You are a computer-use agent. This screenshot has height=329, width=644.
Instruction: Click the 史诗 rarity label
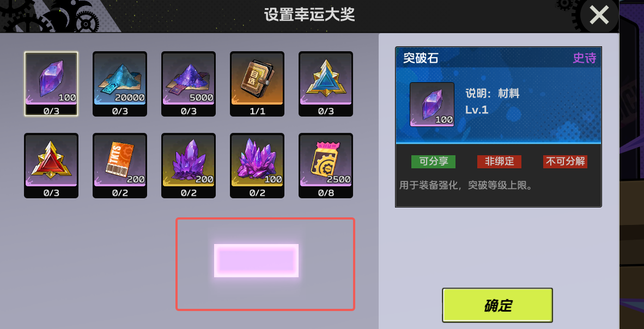[x=585, y=58]
